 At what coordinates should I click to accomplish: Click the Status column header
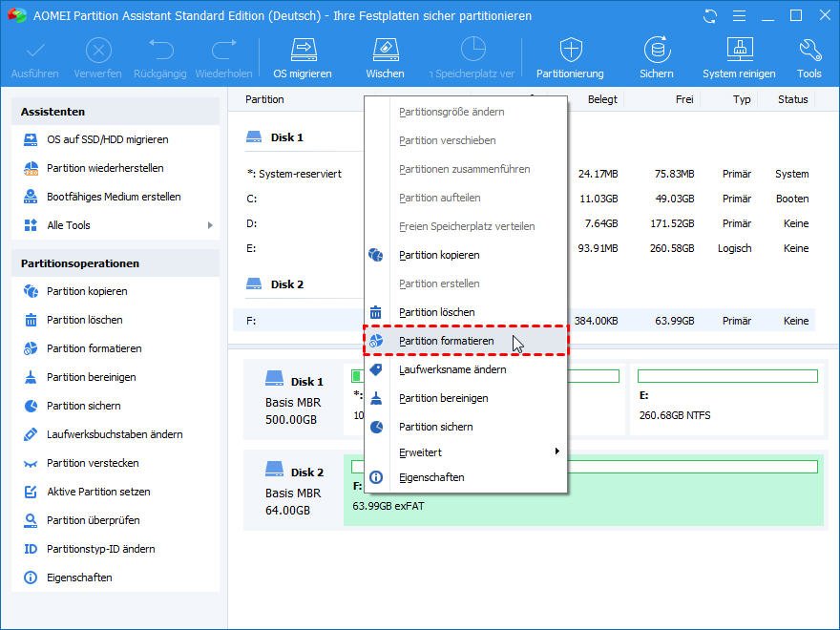(793, 99)
